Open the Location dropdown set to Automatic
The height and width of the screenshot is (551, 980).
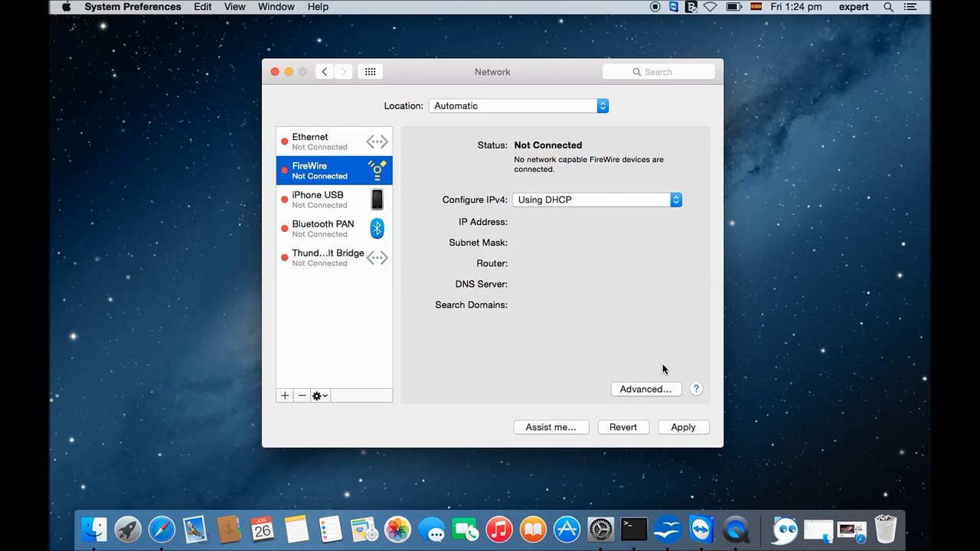coord(518,106)
